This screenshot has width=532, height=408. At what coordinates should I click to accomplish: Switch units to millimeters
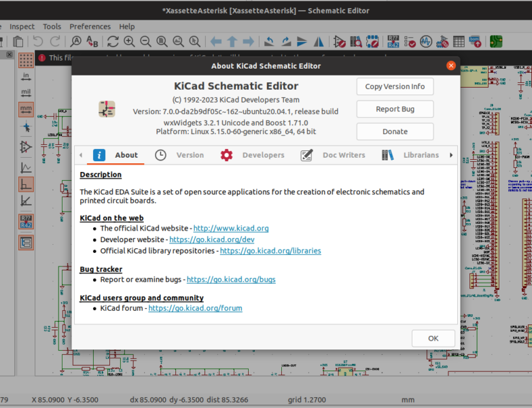(26, 109)
